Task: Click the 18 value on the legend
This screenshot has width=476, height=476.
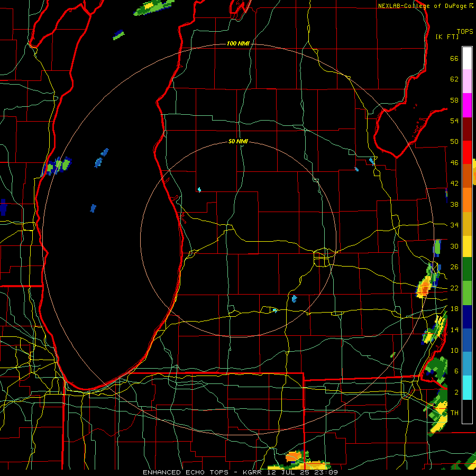Action: pyautogui.click(x=454, y=309)
